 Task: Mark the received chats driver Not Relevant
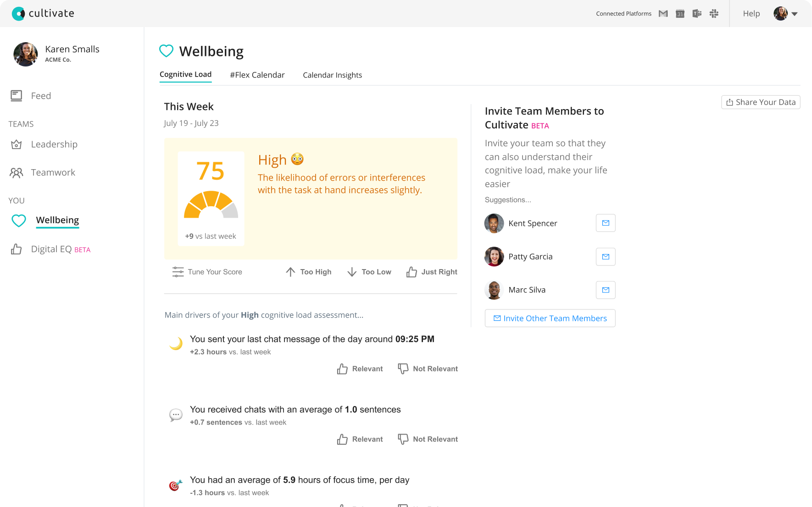click(427, 439)
